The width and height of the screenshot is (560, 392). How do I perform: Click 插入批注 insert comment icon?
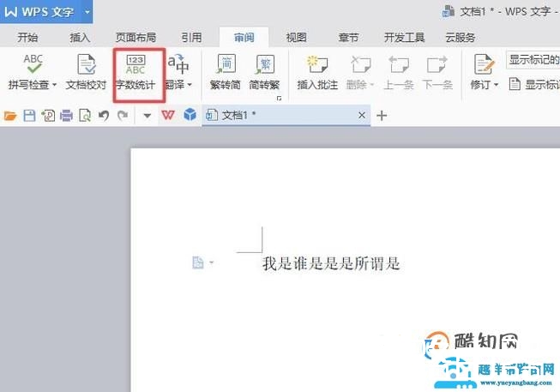point(317,64)
